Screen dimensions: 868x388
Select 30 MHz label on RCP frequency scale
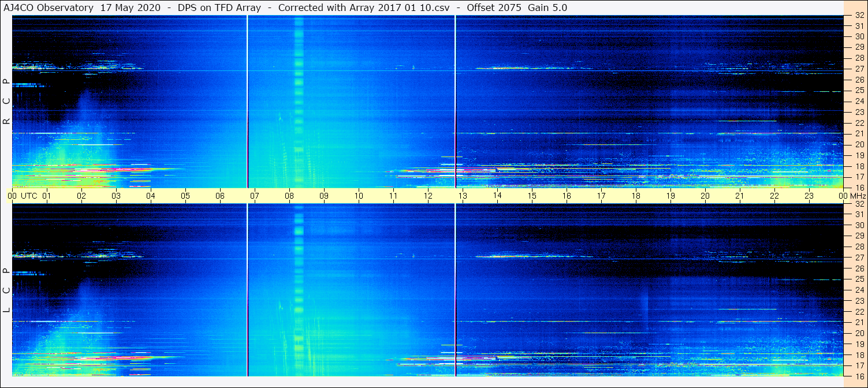[859, 36]
